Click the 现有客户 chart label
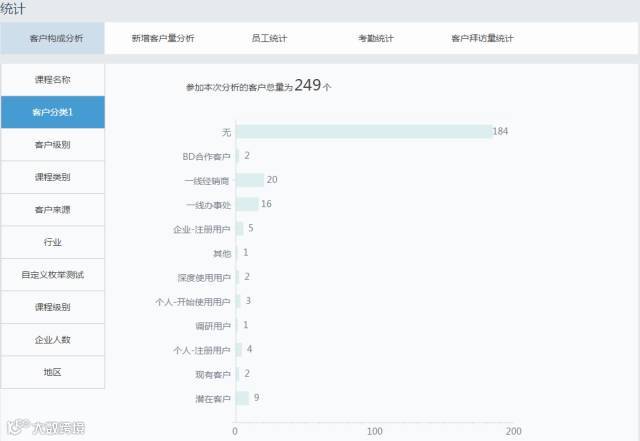Image resolution: width=640 pixels, height=441 pixels. (213, 374)
